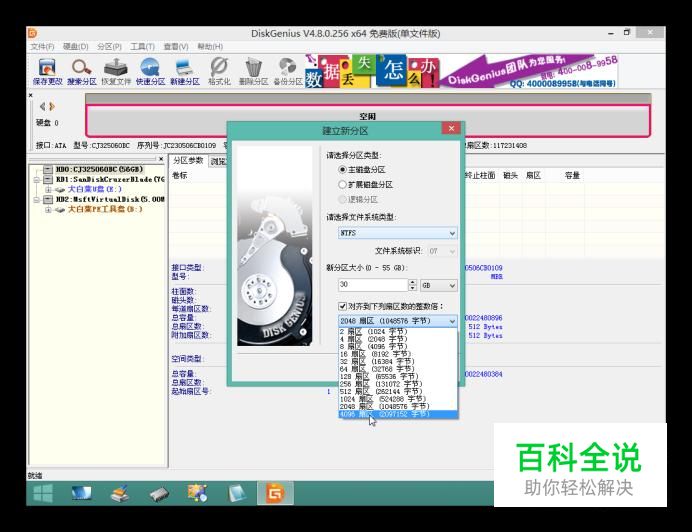
Task: Click the 备份分区 (Backup Partition) toolbar icon
Action: click(x=288, y=72)
